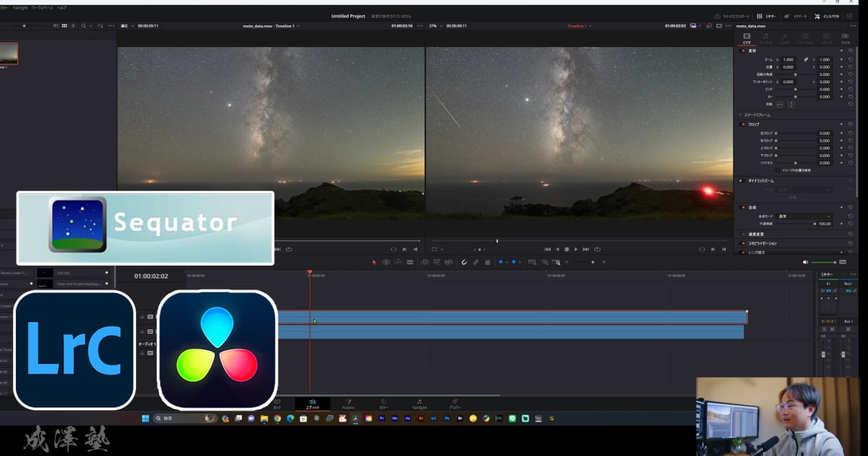The width and height of the screenshot is (868, 456).
Task: Go to the Fusion page
Action: tap(348, 404)
